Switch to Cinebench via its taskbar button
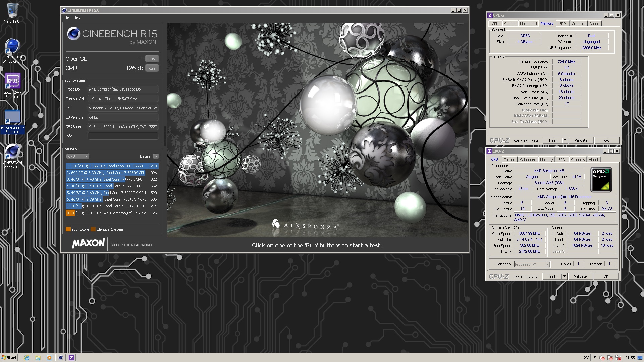Image resolution: width=644 pixels, height=362 pixels. pyautogui.click(x=60, y=358)
